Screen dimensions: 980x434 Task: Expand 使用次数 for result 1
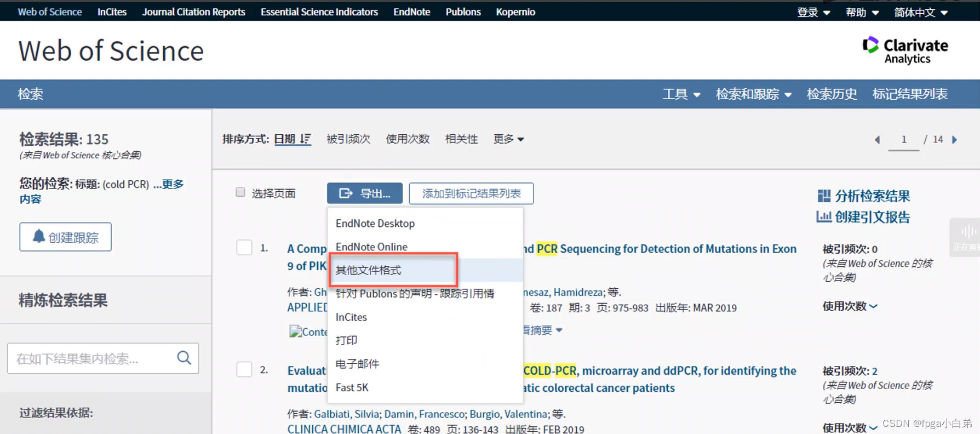[x=850, y=306]
